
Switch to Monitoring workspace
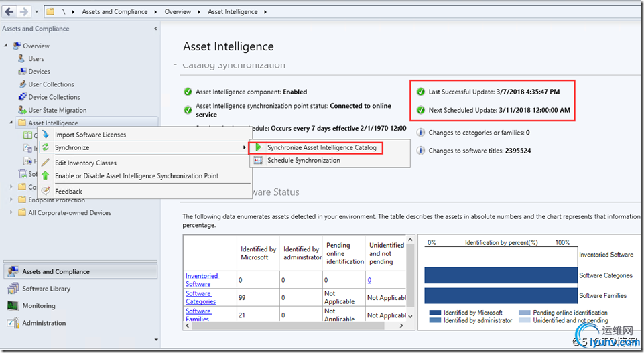coord(80,306)
